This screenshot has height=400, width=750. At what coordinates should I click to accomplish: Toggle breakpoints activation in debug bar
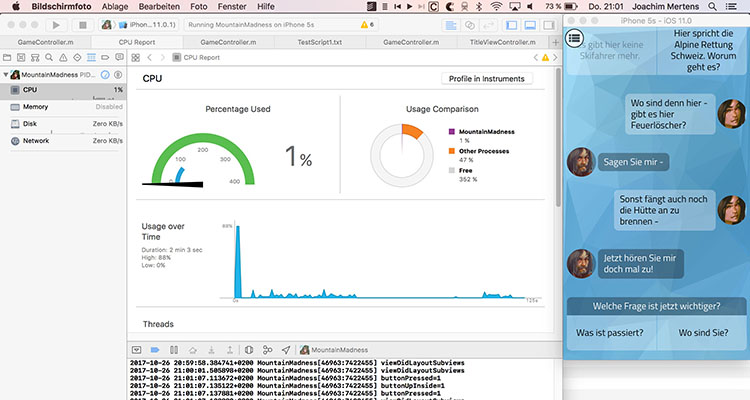click(x=155, y=350)
